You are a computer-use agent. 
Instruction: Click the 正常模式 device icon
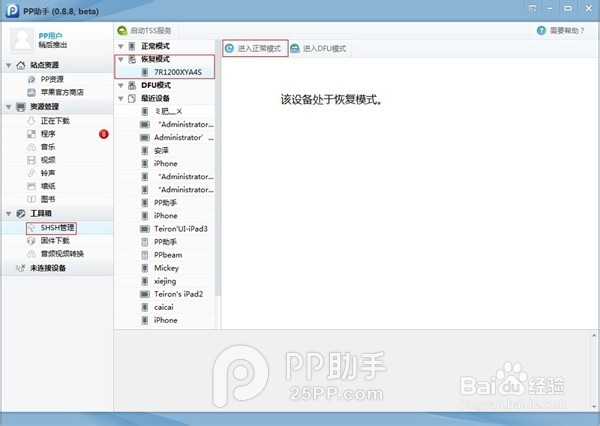(132, 46)
